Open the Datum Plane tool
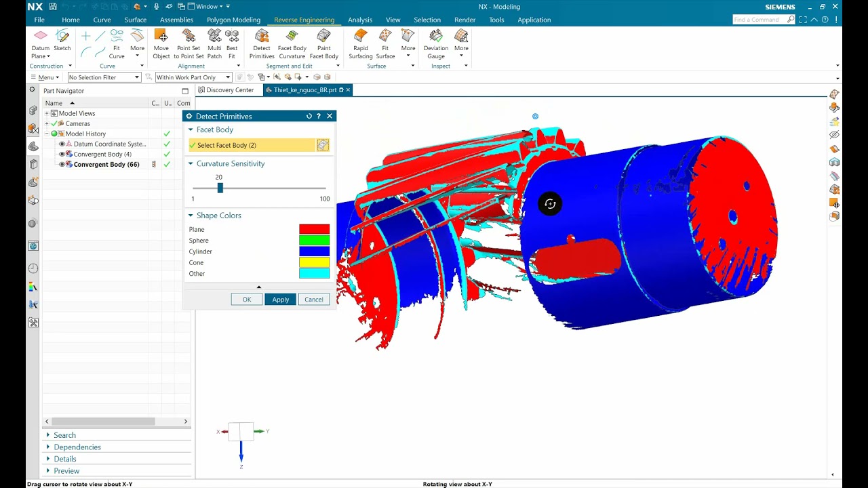 (40, 43)
